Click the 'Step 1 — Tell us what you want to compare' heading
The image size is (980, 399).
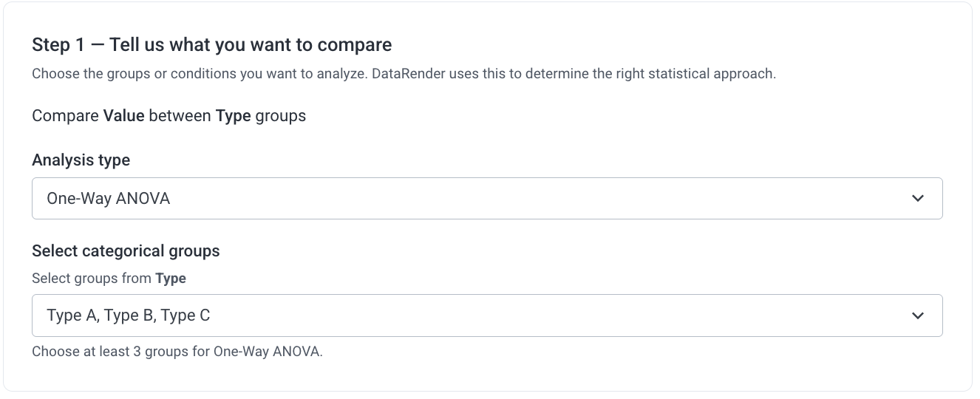(212, 45)
